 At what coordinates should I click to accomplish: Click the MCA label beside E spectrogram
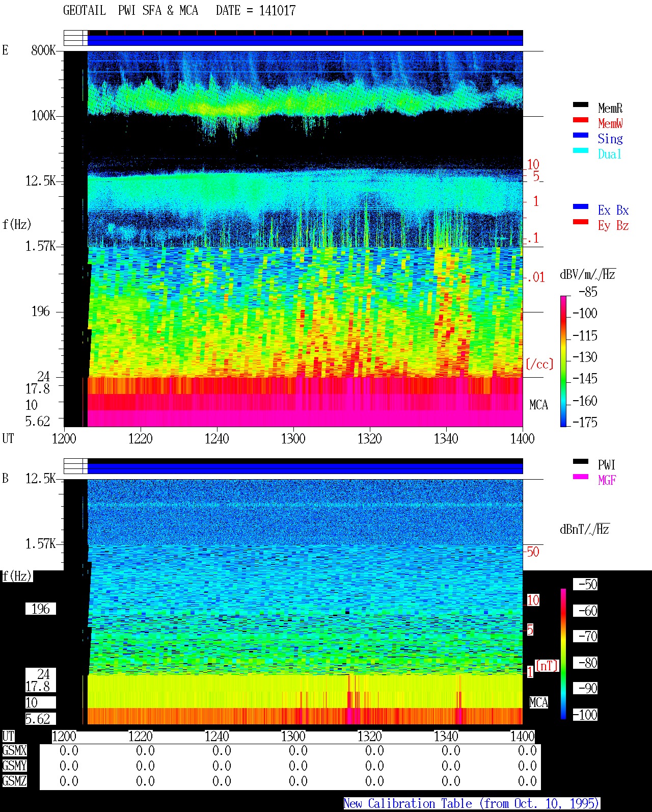tap(538, 405)
